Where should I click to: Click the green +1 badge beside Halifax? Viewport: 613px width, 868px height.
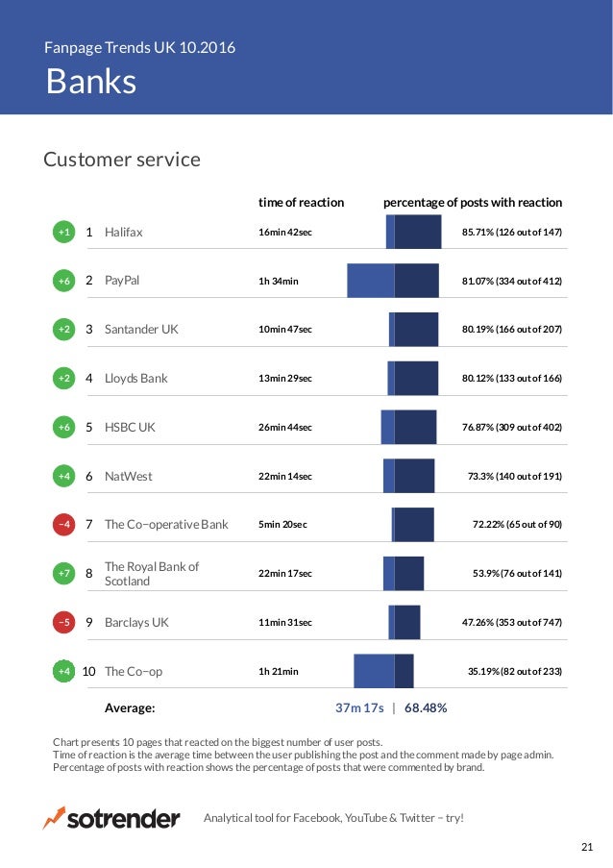coord(64,232)
